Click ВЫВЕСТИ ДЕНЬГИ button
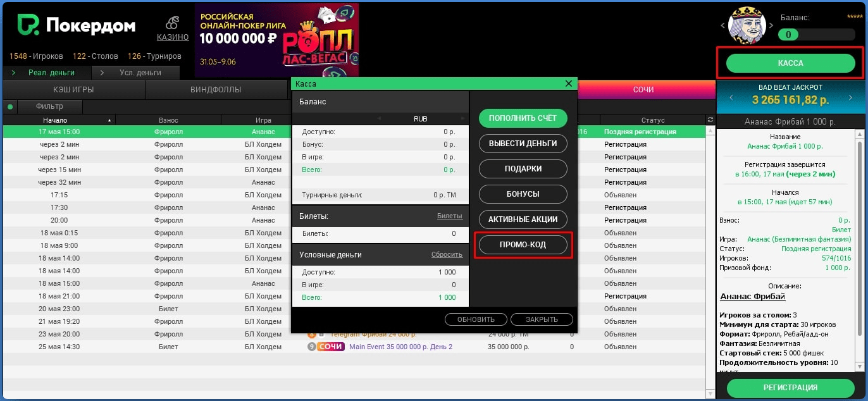This screenshot has width=868, height=401. (x=523, y=144)
